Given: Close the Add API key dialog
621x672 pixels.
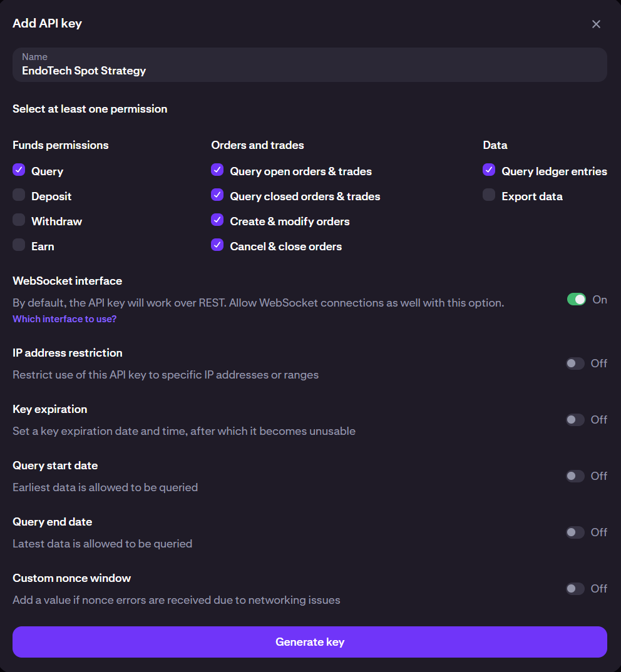Looking at the screenshot, I should click(x=596, y=24).
